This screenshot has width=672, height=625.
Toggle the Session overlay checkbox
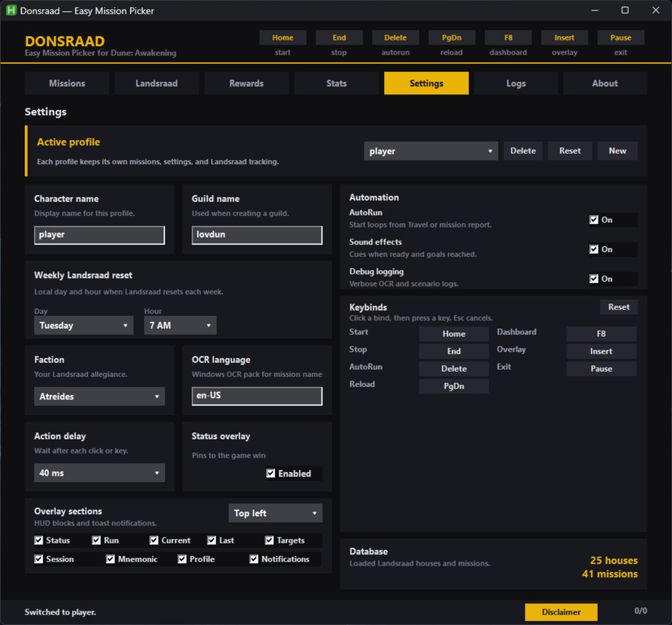39,559
